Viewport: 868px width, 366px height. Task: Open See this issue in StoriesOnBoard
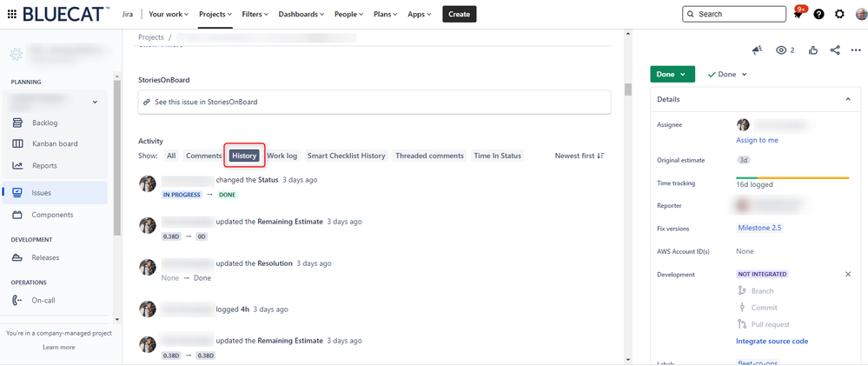[x=374, y=102]
